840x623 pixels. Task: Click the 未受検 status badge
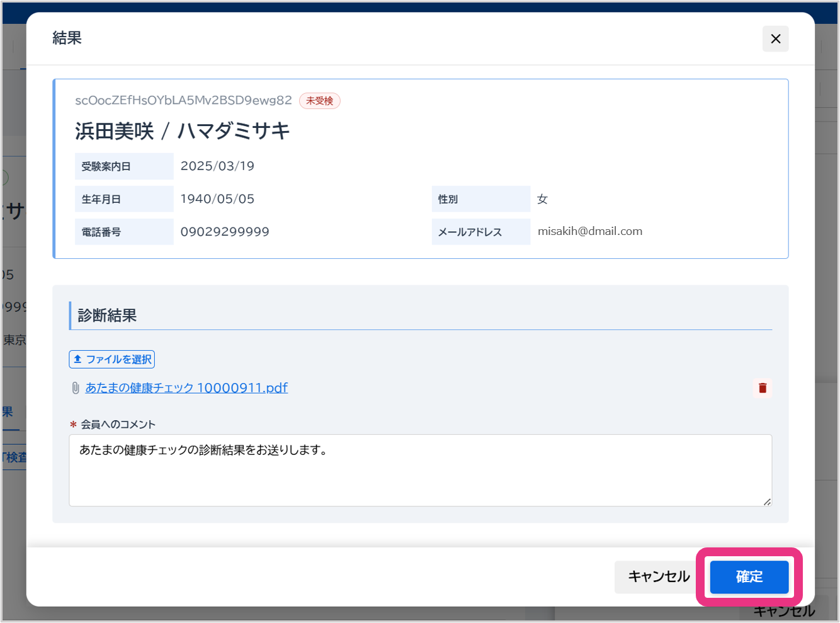[319, 101]
